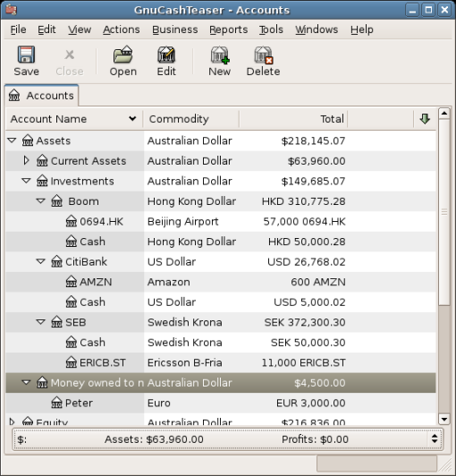Image resolution: width=456 pixels, height=476 pixels.
Task: Open the selected account with Open icon
Action: (x=122, y=55)
